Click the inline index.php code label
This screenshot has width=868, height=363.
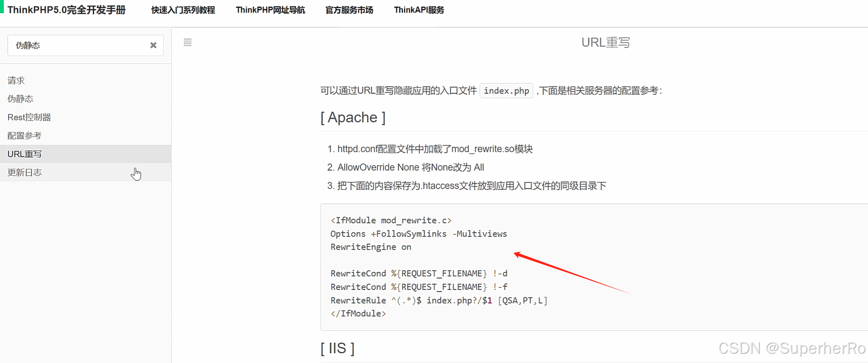pyautogui.click(x=506, y=90)
